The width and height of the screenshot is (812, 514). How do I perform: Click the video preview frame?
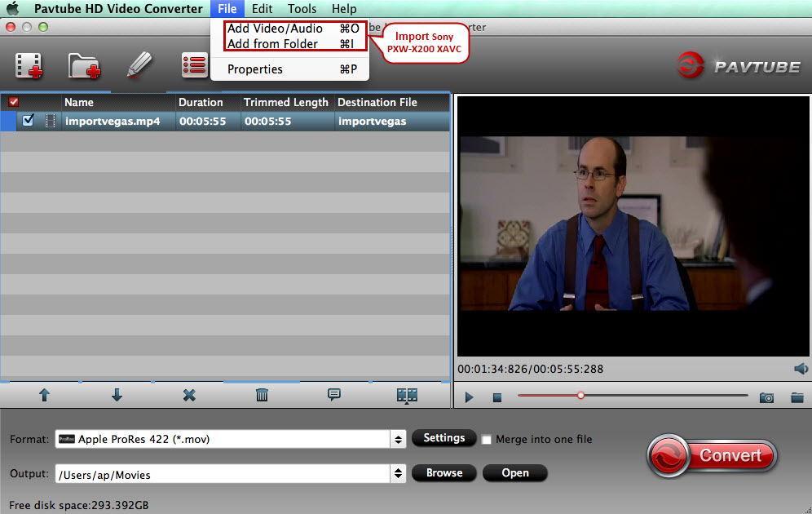click(633, 226)
